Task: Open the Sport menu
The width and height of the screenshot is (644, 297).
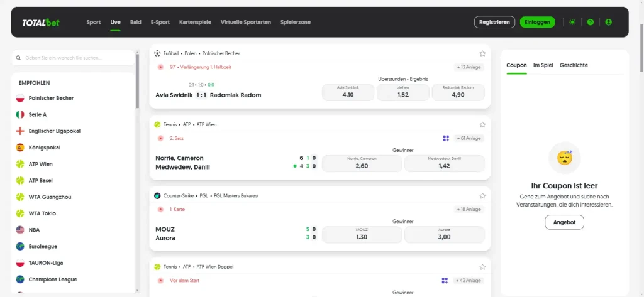Action: tap(94, 22)
